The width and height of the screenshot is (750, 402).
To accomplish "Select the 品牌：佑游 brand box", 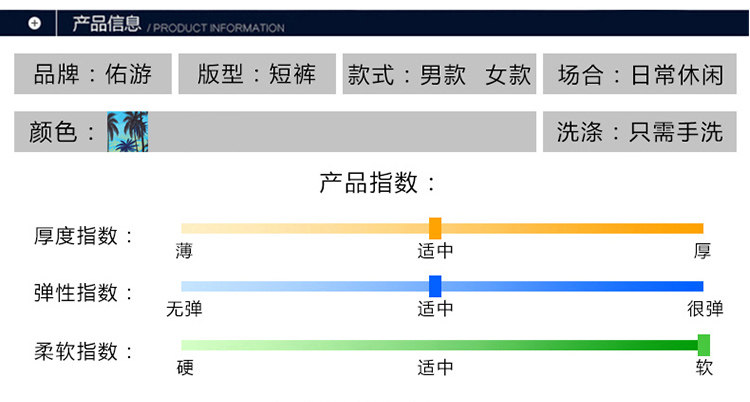I will click(x=93, y=75).
